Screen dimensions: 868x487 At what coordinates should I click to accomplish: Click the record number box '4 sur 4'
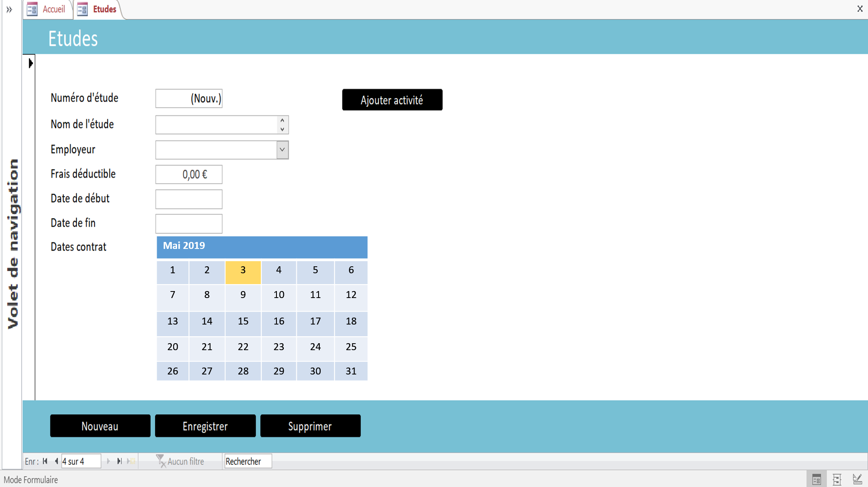click(x=81, y=461)
